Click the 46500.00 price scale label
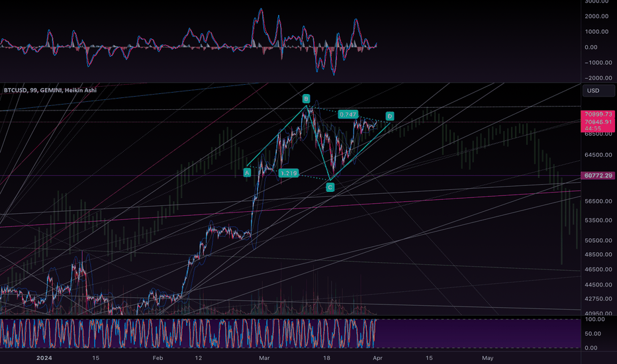617x364 pixels. [x=598, y=269]
